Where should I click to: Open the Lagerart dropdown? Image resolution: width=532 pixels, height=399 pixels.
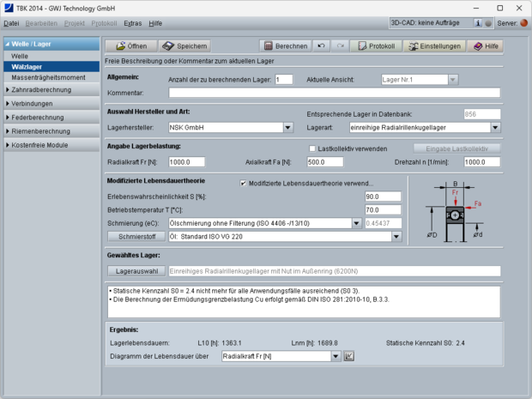point(495,128)
